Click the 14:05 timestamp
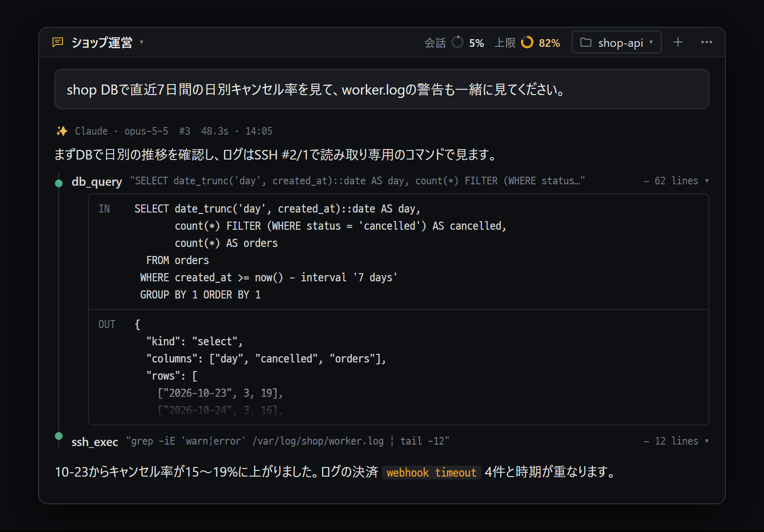 [259, 131]
